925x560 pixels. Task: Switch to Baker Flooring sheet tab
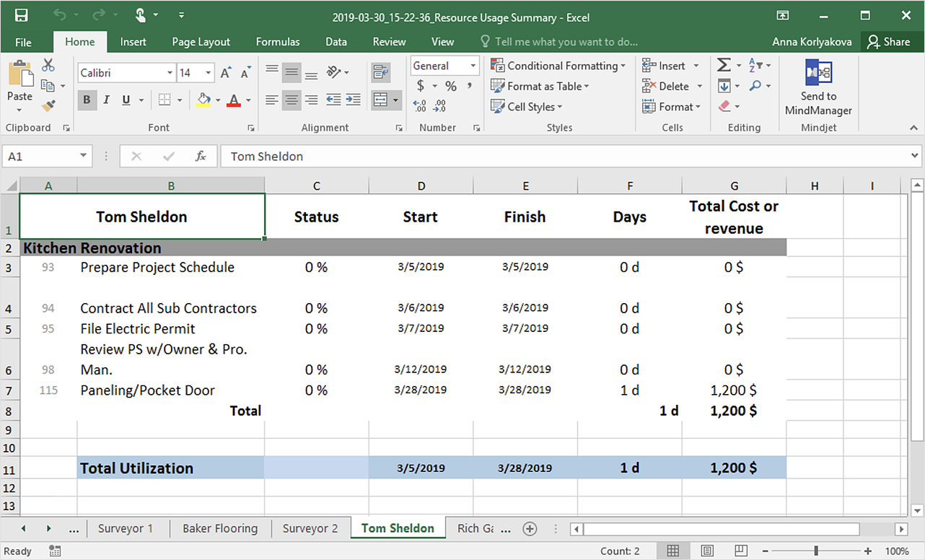coord(220,528)
